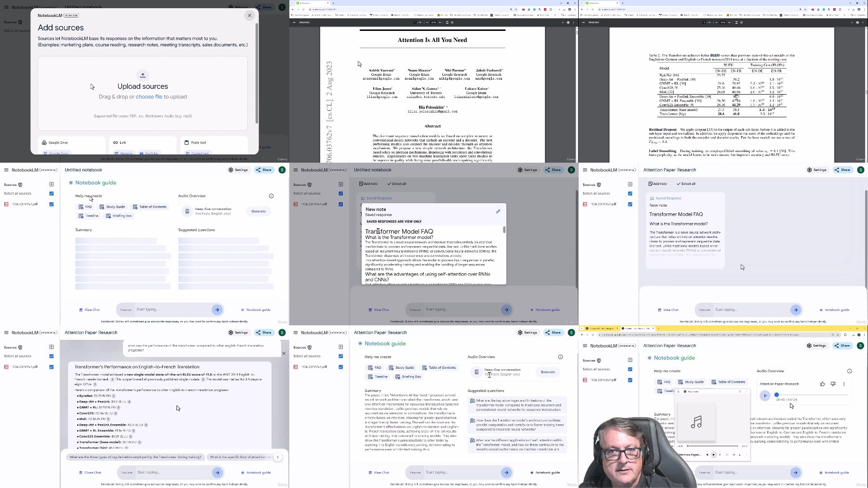Click add-source plus icon in Saved Response card panel
The width and height of the screenshot is (868, 488).
pos(630,184)
